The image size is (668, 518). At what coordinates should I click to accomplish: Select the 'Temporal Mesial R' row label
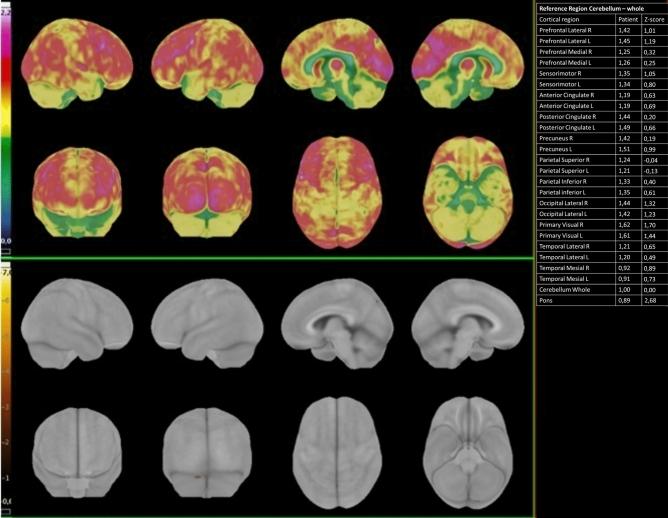pos(564,268)
